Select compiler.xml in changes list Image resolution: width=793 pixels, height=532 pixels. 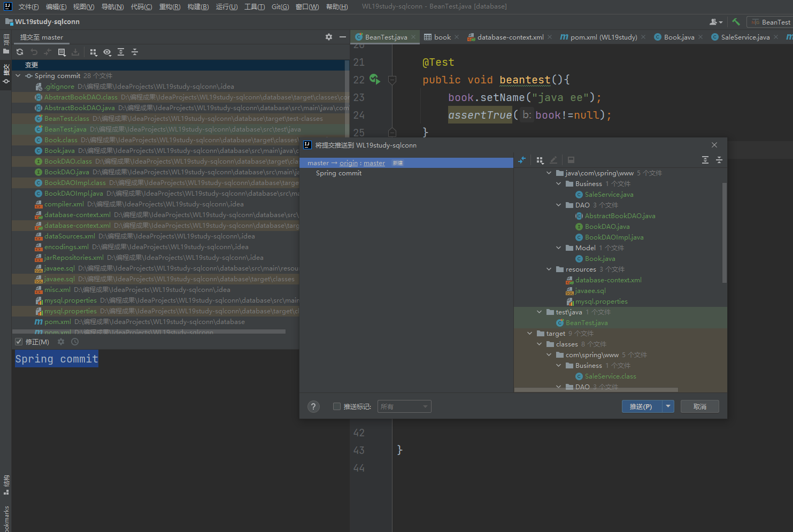[x=64, y=204]
